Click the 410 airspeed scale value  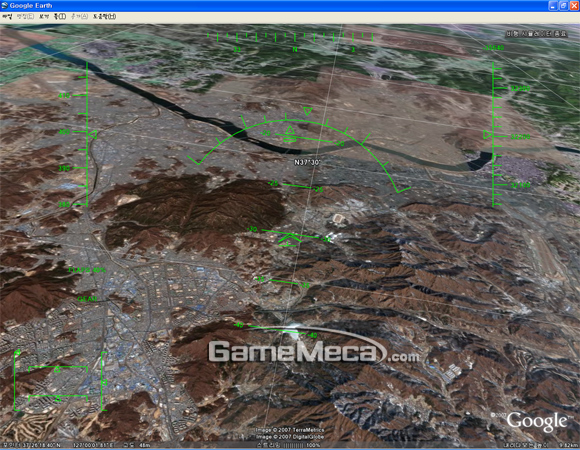64,95
